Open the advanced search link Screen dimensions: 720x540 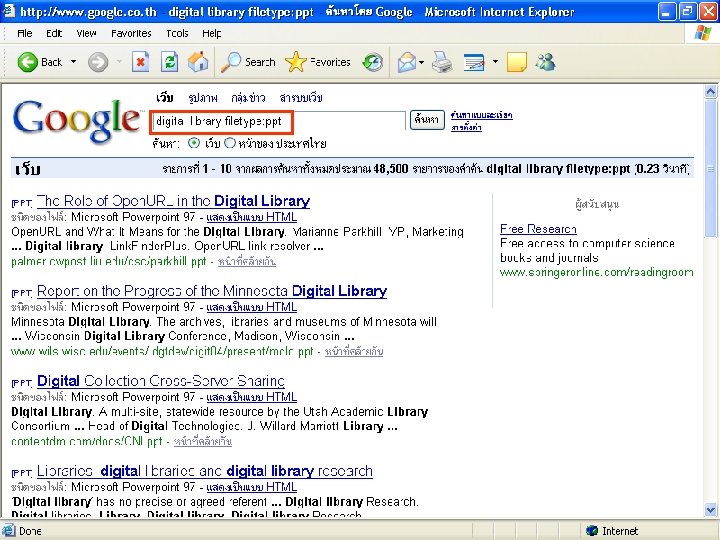[482, 115]
